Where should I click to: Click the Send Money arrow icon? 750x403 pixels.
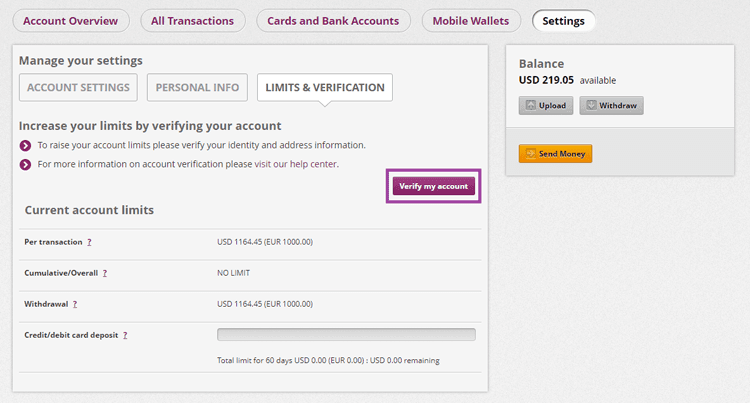pyautogui.click(x=530, y=153)
